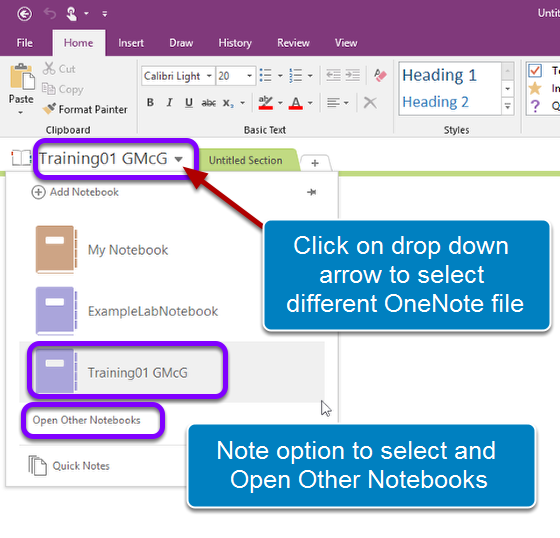
Task: Click Cut in Clipboard group
Action: [x=59, y=69]
